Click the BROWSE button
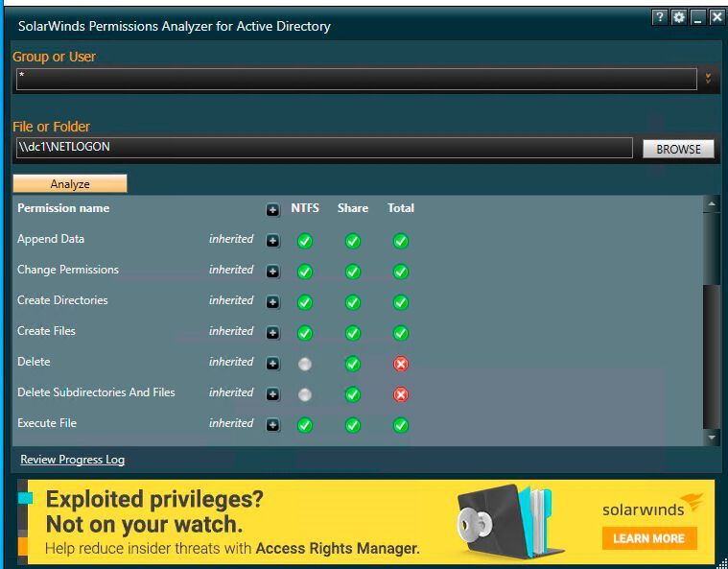Viewport: 728px width, 569px height. (678, 149)
